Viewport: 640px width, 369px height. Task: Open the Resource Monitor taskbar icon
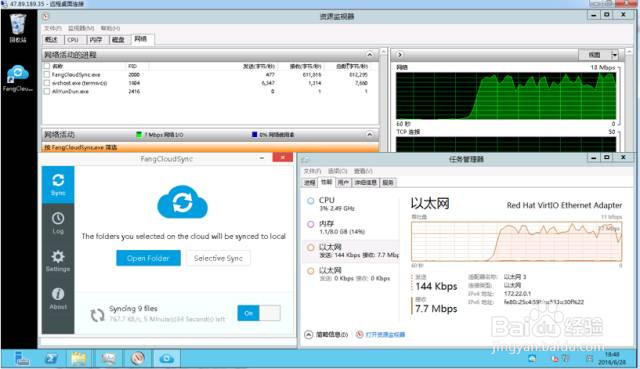pos(138,358)
